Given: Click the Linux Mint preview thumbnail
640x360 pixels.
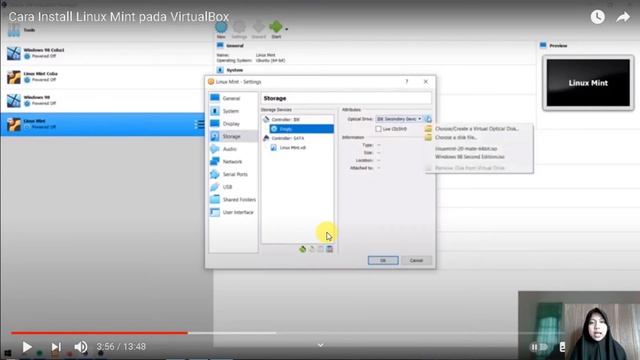Looking at the screenshot, I should pos(588,83).
